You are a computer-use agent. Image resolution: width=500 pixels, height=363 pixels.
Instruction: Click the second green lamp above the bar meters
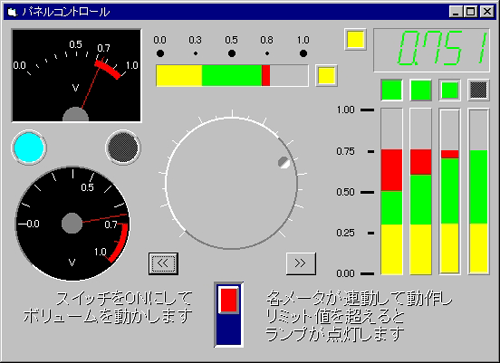(x=421, y=90)
